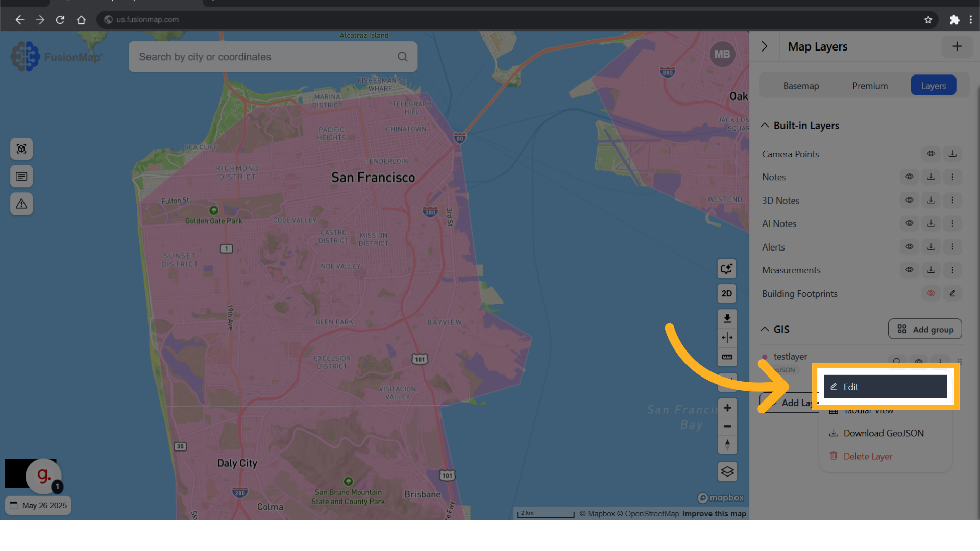This screenshot has height=551, width=980.
Task: Click the camera focus tool icon
Action: [21, 149]
